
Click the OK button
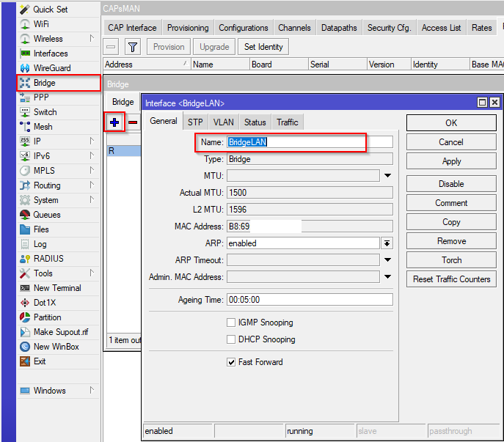[451, 123]
